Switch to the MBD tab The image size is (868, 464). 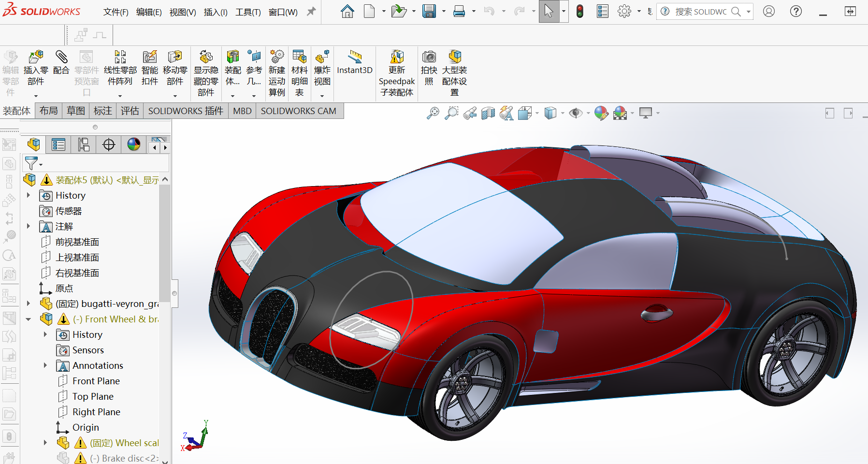click(x=242, y=111)
